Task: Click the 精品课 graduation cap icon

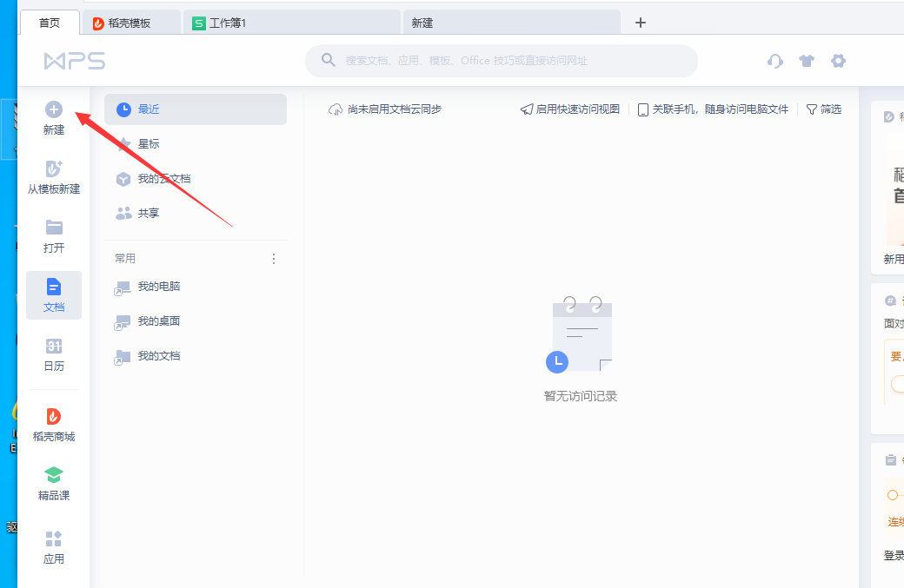Action: point(54,476)
